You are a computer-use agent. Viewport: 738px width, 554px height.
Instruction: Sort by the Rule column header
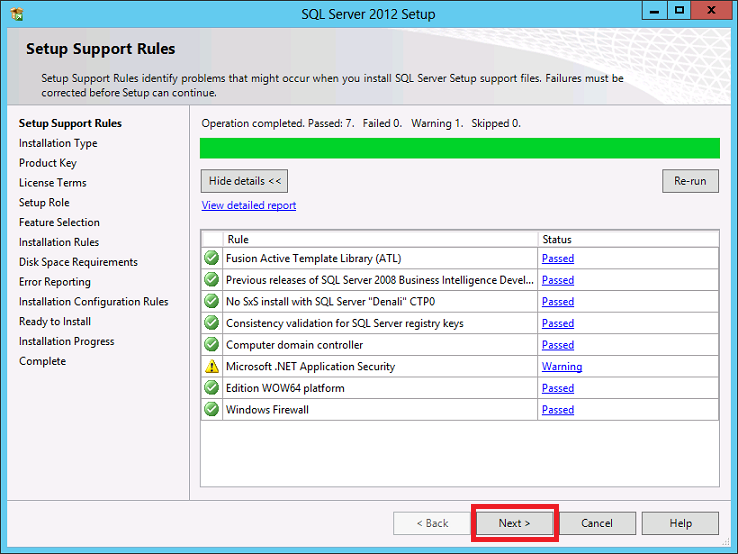pyautogui.click(x=380, y=239)
